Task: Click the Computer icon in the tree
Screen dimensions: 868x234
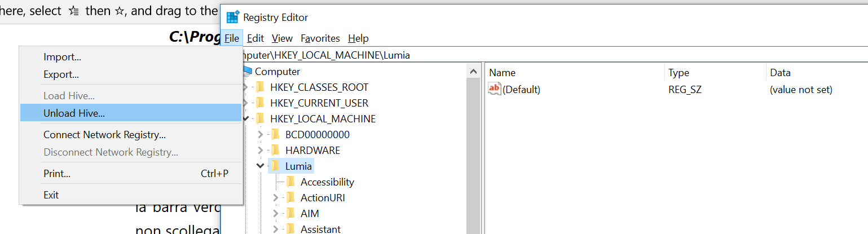Action: 248,72
